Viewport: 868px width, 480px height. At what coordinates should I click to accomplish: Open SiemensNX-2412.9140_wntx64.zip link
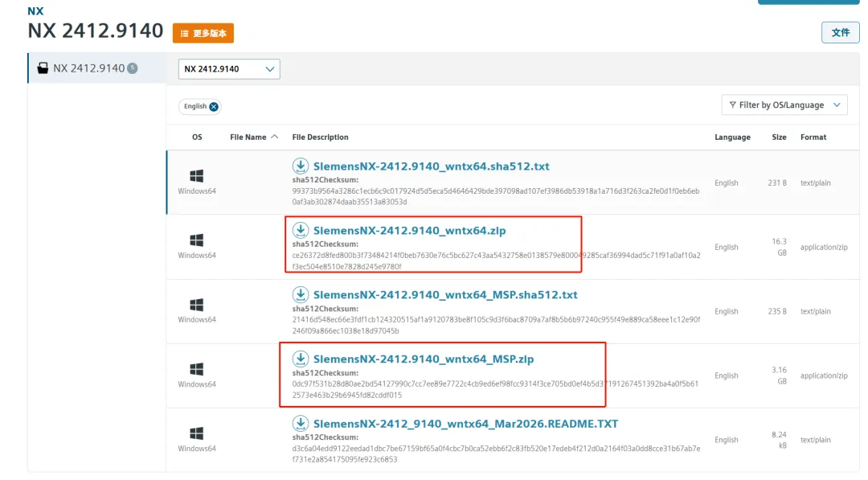(x=410, y=230)
